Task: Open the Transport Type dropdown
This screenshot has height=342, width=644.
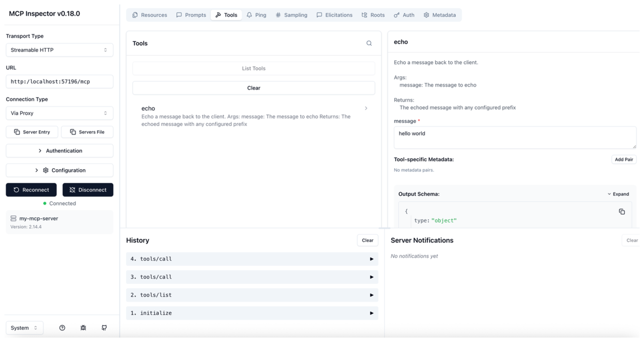Action: [x=60, y=50]
